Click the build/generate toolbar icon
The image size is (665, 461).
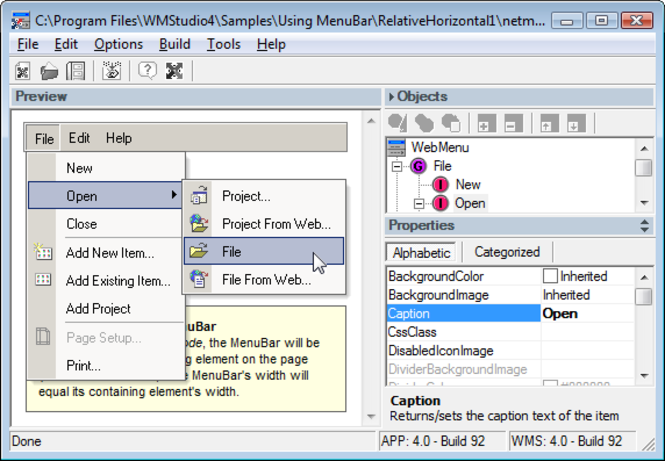pyautogui.click(x=112, y=71)
